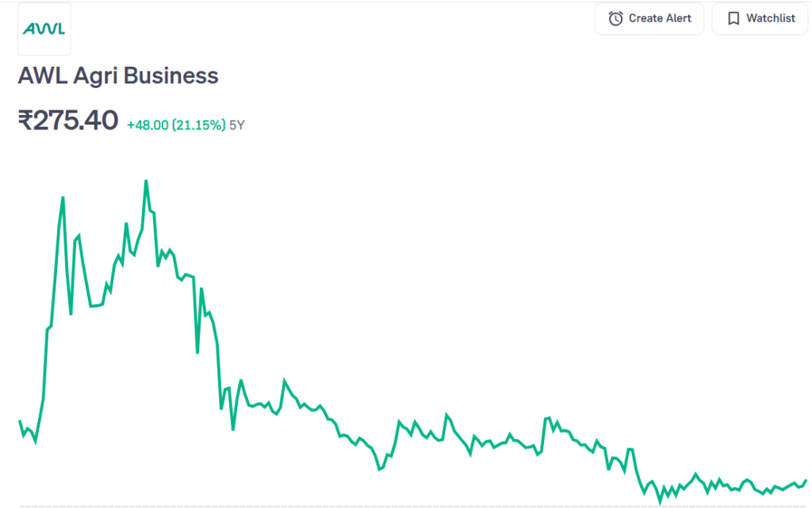Click the green letter A in the AWL logo
812x508 pixels.
29,29
